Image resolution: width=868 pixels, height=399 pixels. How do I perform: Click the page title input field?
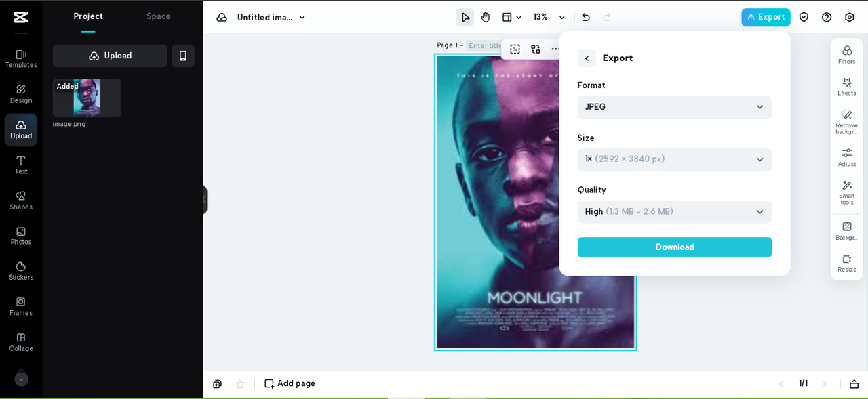[x=484, y=45]
